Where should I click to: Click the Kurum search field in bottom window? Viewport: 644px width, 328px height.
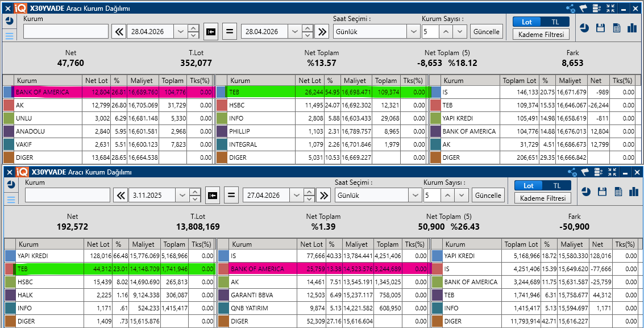point(68,196)
